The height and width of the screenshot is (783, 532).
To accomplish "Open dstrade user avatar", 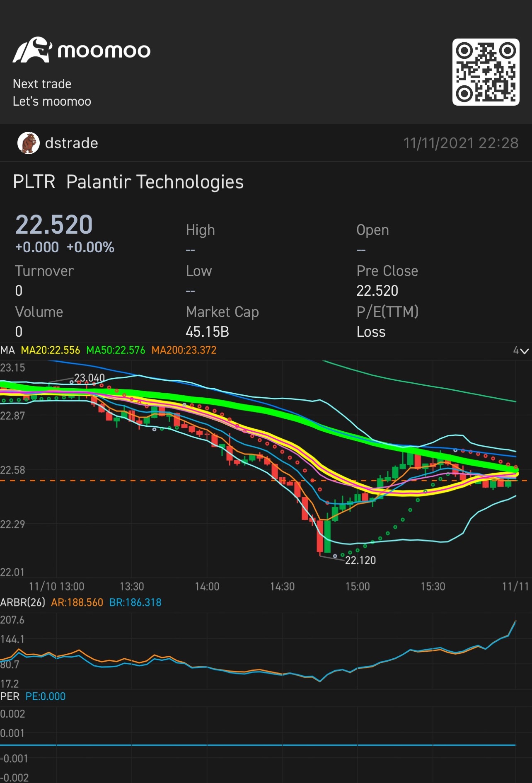I will 28,143.
